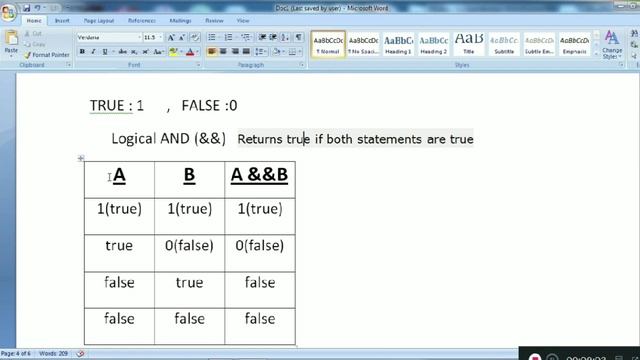Open the font size 11.5 dropdown
Viewport: 640px width, 360px height.
click(x=161, y=38)
